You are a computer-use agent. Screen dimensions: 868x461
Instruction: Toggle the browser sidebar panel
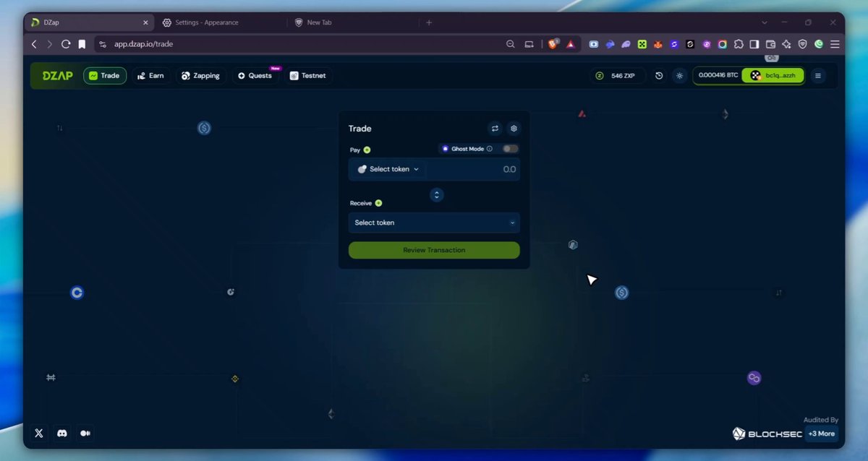pyautogui.click(x=754, y=44)
